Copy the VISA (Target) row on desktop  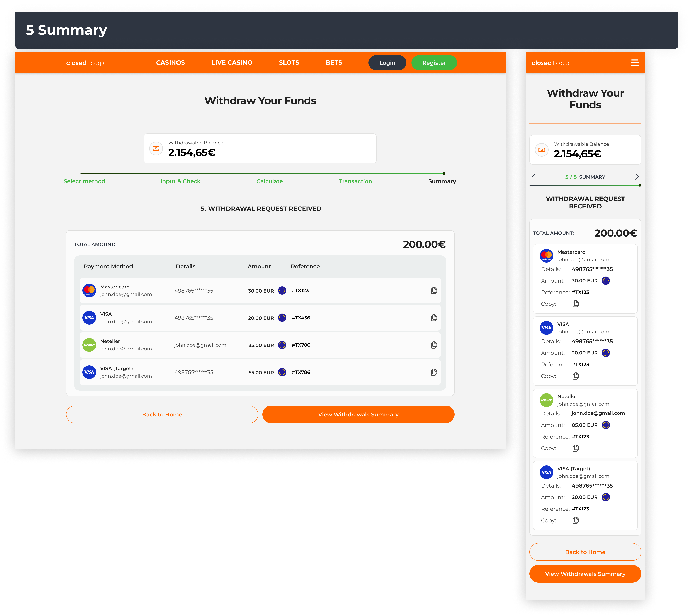tap(434, 372)
